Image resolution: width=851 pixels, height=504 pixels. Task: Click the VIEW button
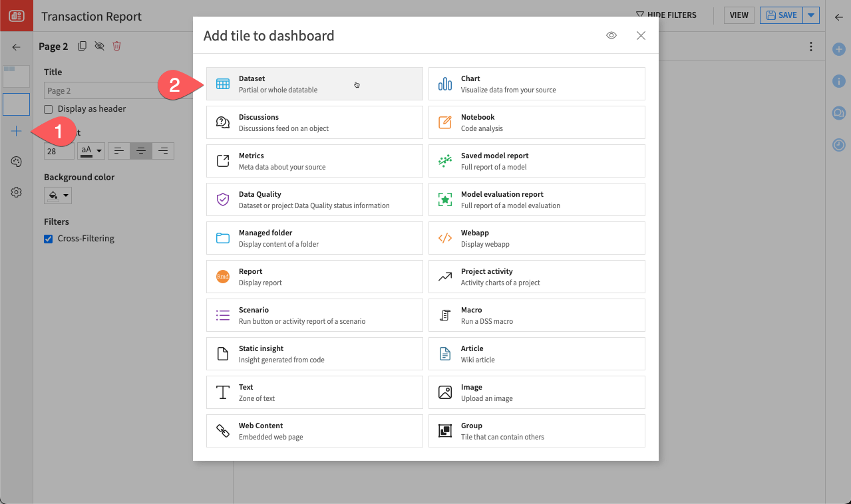tap(739, 15)
